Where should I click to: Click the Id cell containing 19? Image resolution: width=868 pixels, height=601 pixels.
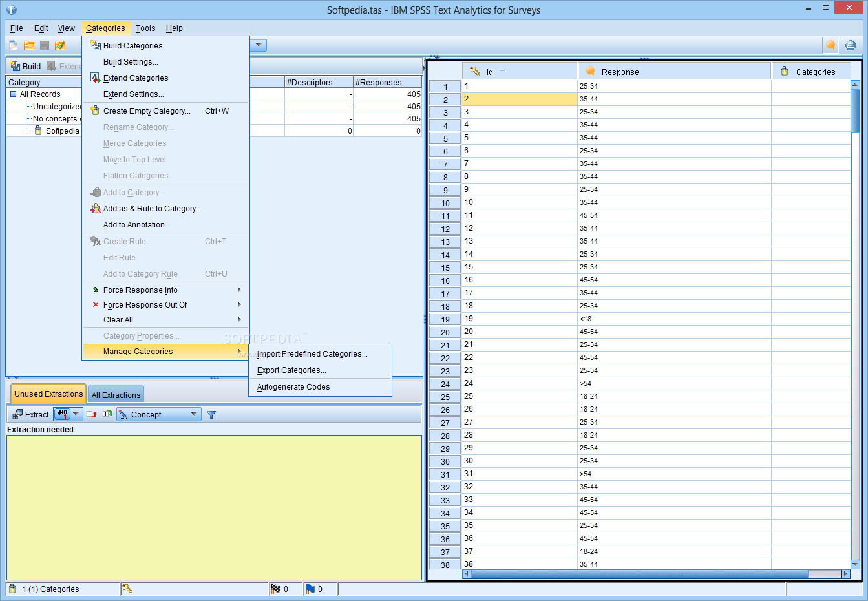coord(520,319)
